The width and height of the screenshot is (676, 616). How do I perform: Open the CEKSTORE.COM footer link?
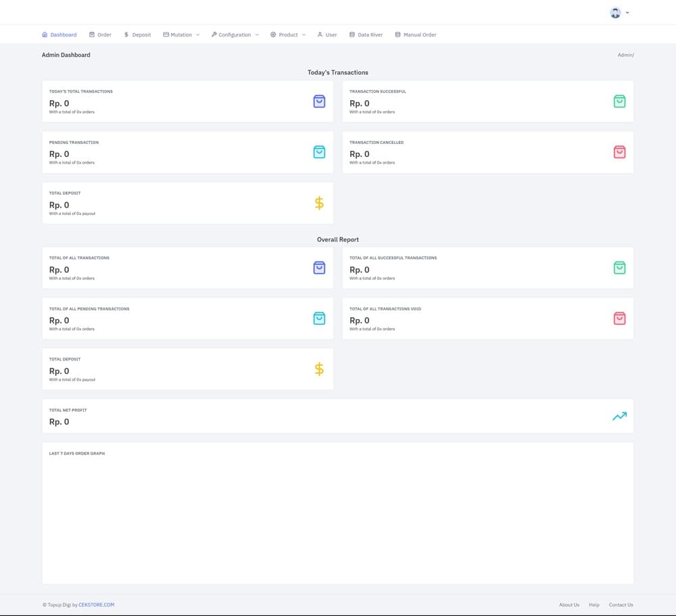click(x=97, y=605)
